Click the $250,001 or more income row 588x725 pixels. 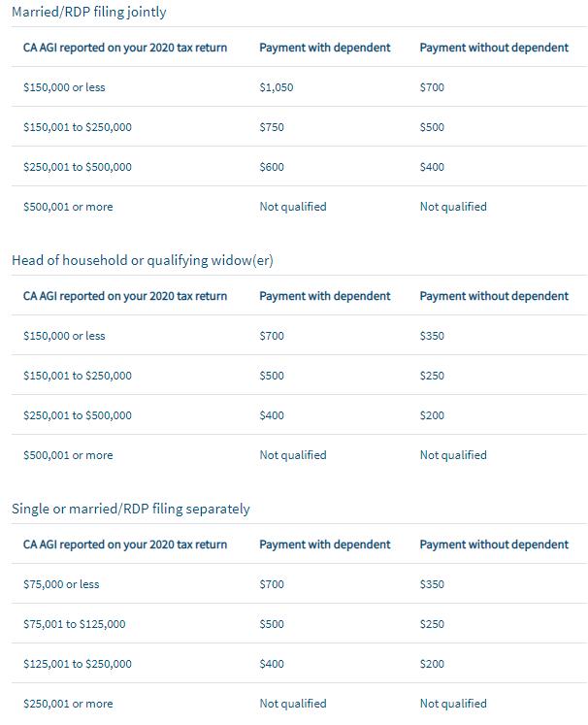pos(68,704)
